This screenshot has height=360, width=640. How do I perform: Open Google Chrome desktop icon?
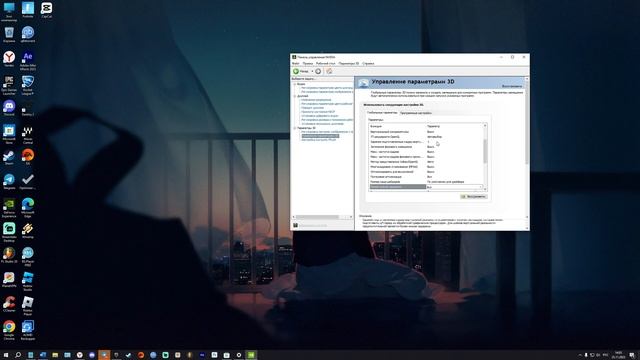pyautogui.click(x=9, y=330)
